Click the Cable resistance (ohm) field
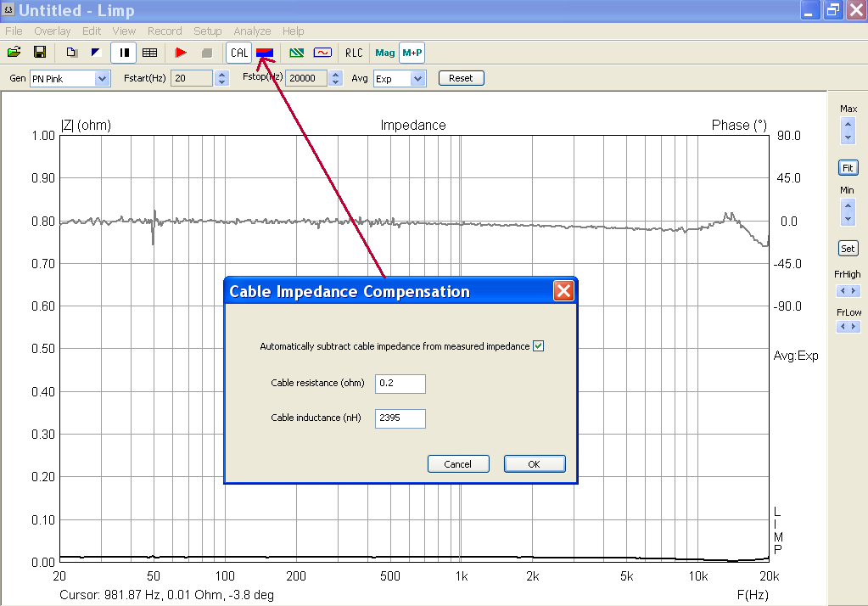This screenshot has height=606, width=868. [x=400, y=384]
